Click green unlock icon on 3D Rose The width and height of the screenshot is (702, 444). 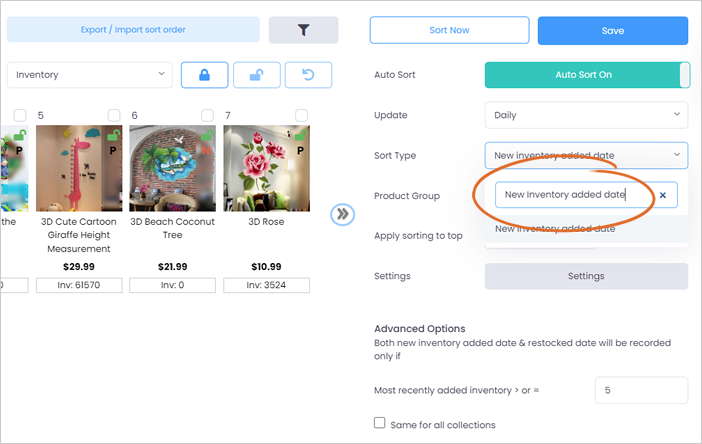click(x=301, y=134)
